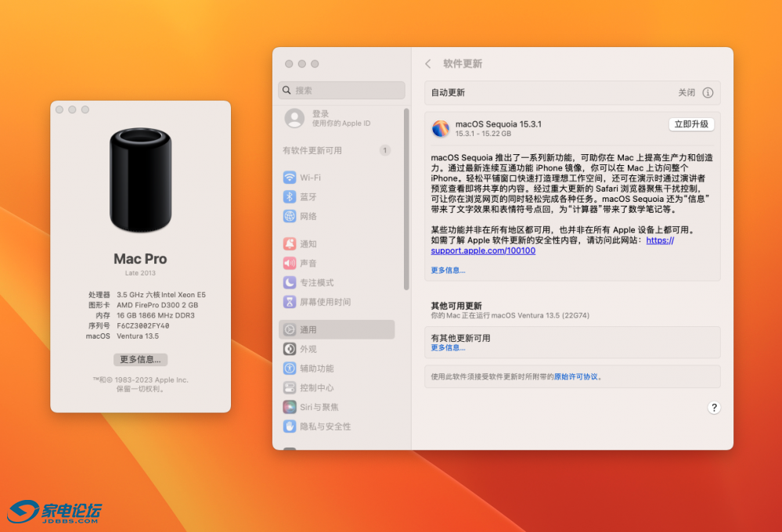Click the Appearance (外观) icon
The image size is (782, 532).
click(x=290, y=349)
